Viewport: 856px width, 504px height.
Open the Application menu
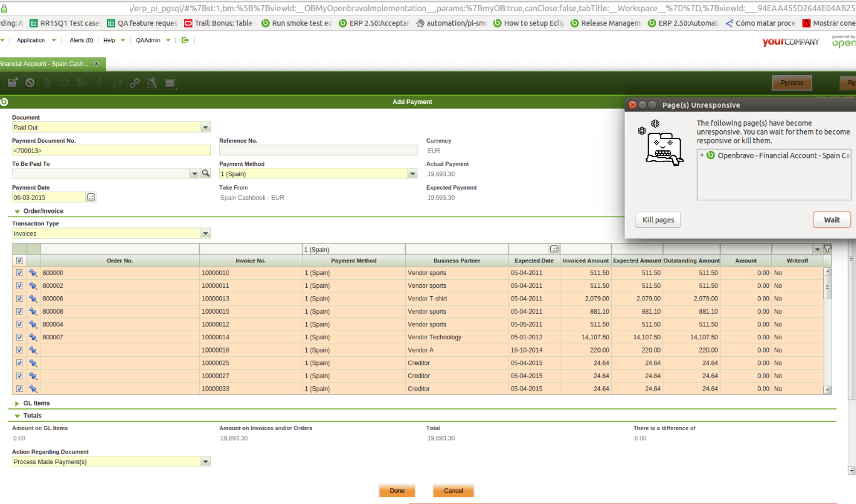click(x=31, y=40)
